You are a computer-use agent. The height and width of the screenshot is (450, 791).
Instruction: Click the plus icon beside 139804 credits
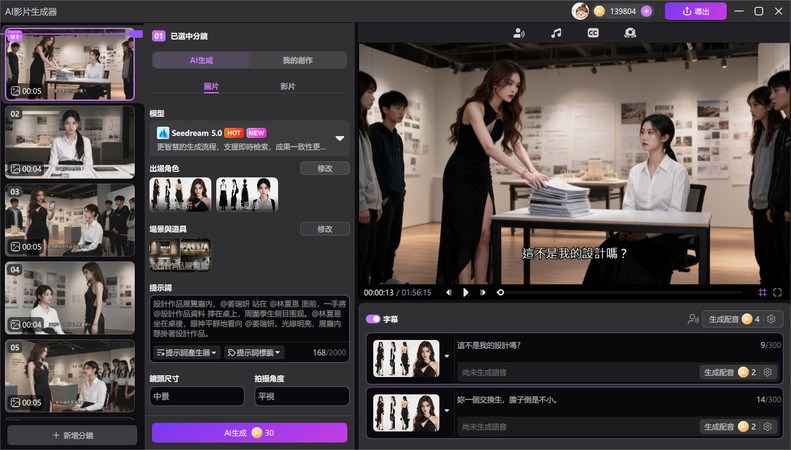coord(646,11)
